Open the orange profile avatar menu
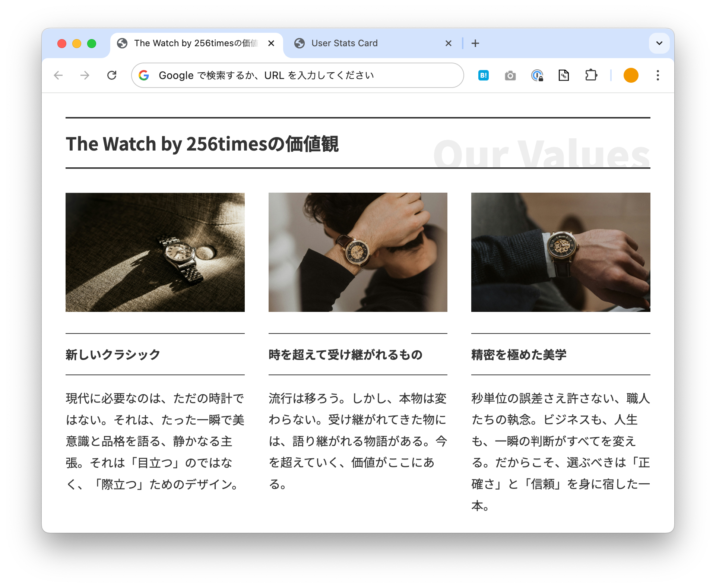The height and width of the screenshot is (588, 716). (x=631, y=75)
